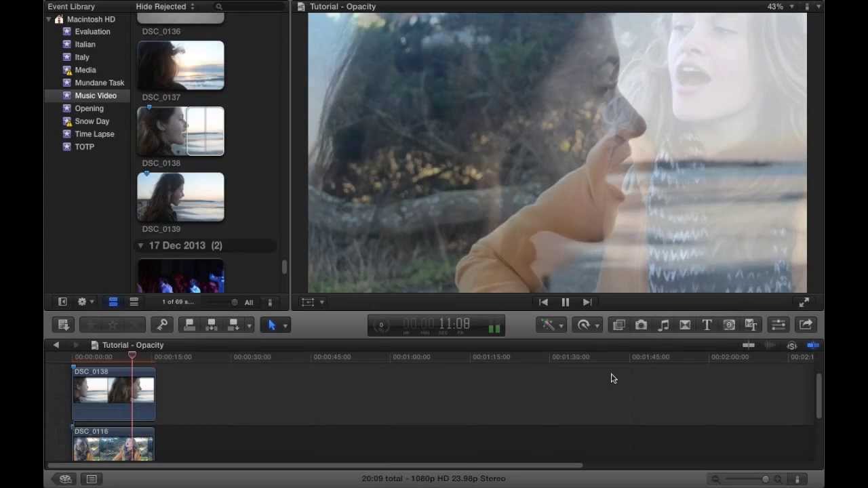This screenshot has height=488, width=868.
Task: Toggle the audio meters display
Action: point(494,328)
